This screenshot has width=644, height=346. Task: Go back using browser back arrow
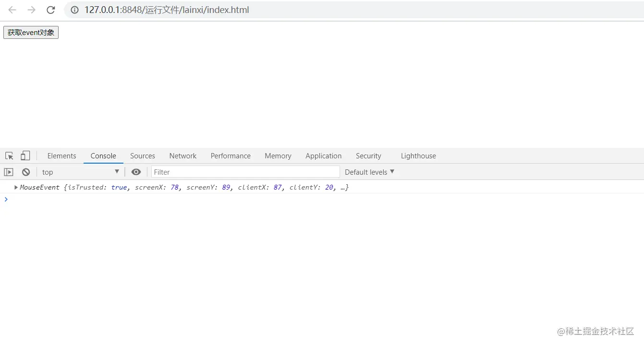click(x=12, y=10)
